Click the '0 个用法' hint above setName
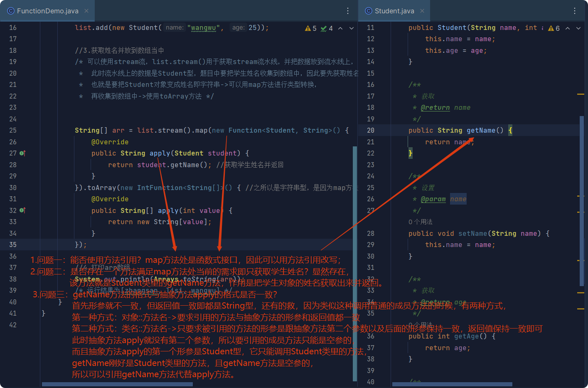The image size is (588, 388). [421, 222]
